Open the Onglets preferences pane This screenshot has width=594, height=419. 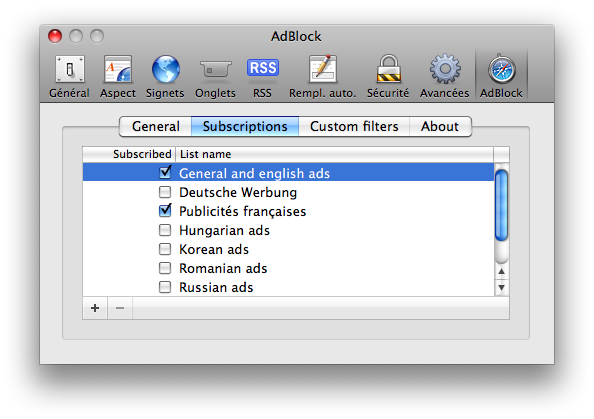pyautogui.click(x=215, y=77)
